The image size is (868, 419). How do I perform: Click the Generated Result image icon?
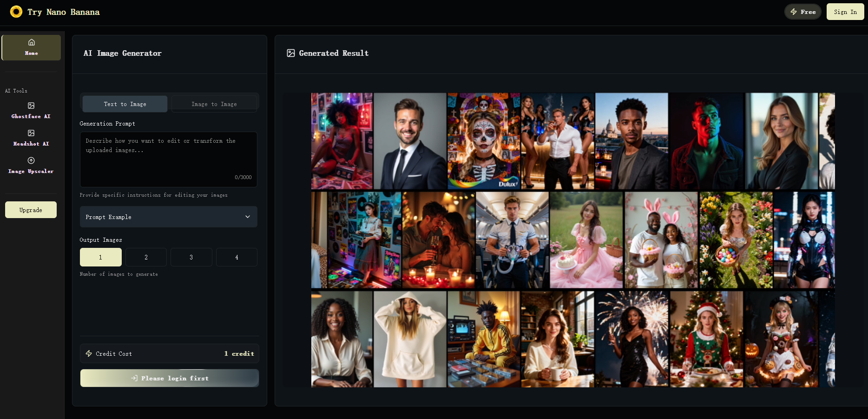click(x=291, y=53)
